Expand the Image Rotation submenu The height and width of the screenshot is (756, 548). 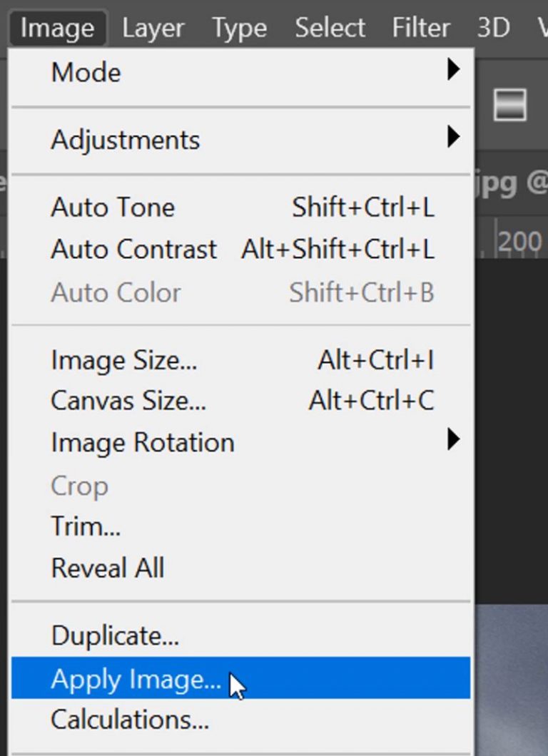coord(141,442)
